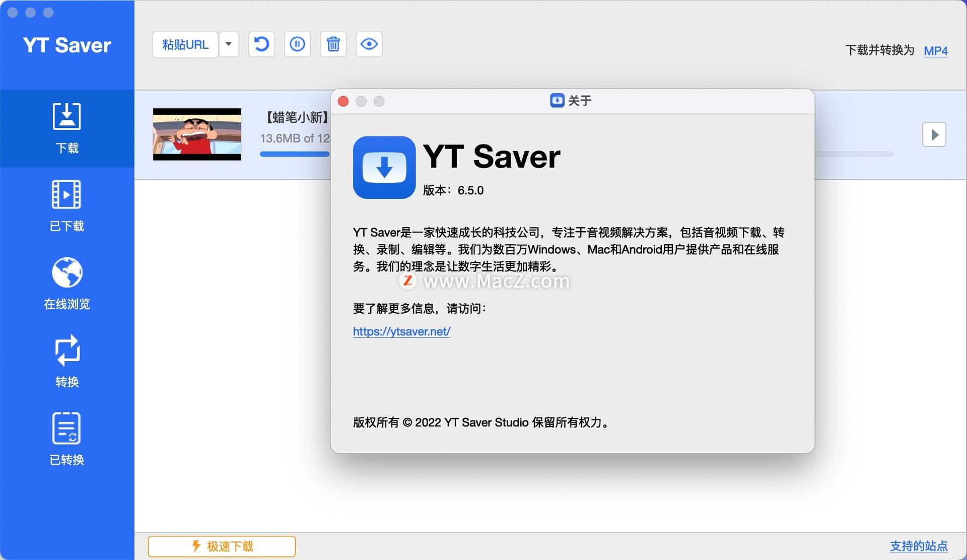Click the YT Saver heading in About dialog

(492, 156)
